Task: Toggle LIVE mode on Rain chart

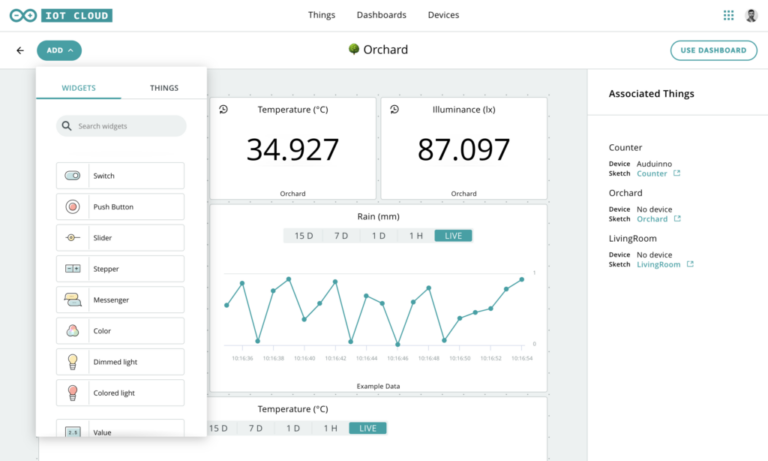Action: click(453, 236)
